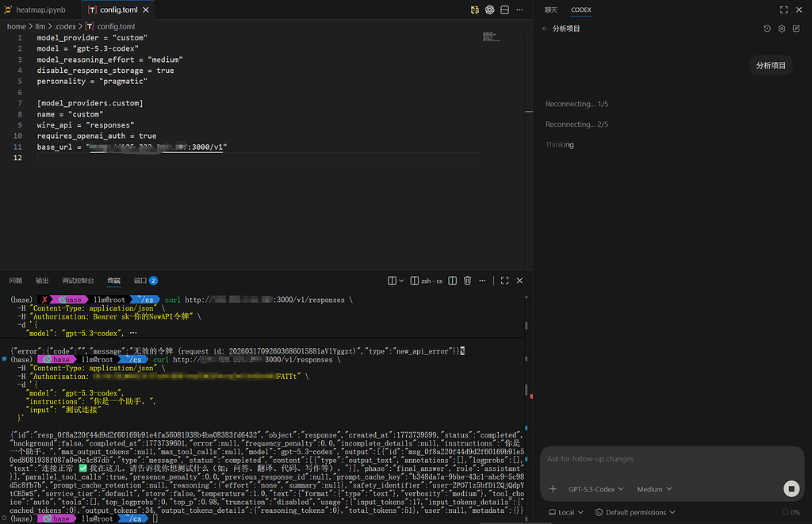The image size is (812, 524).
Task: Select the 终端 panel tab
Action: (x=114, y=281)
